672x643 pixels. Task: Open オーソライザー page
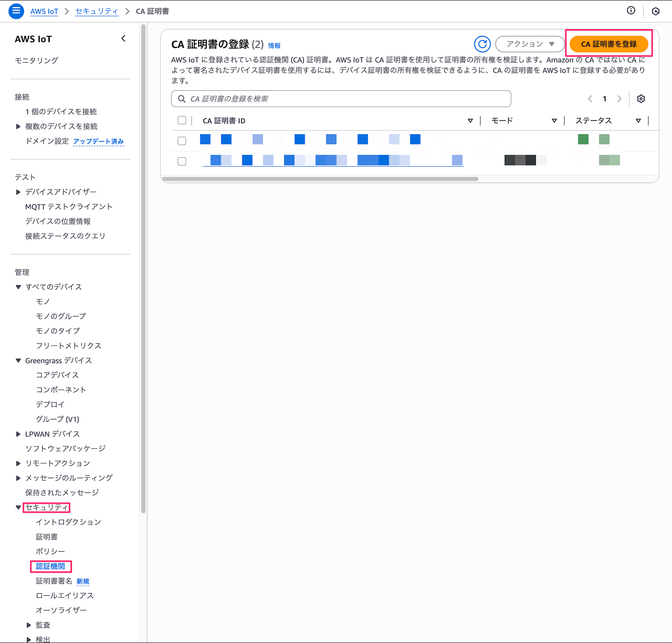pyautogui.click(x=61, y=610)
